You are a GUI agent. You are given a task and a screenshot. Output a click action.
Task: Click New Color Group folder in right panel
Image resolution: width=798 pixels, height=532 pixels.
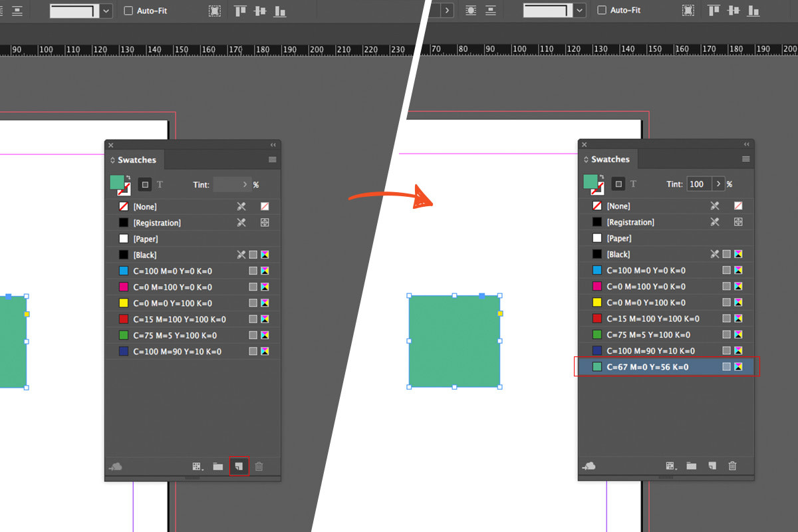click(x=692, y=466)
